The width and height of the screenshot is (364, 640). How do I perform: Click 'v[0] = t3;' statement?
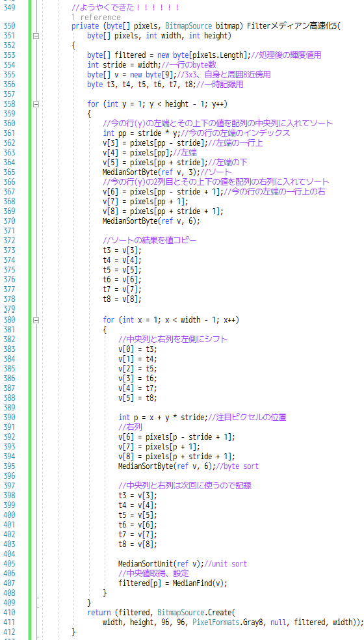[138, 349]
